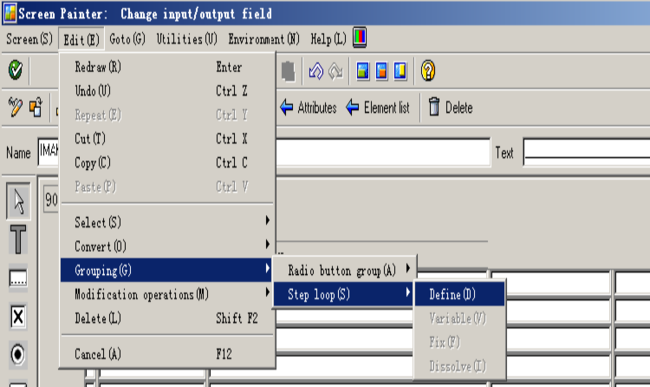Close the Edit(E) menu by clicking it
This screenshot has width=650, height=387.
(81, 40)
